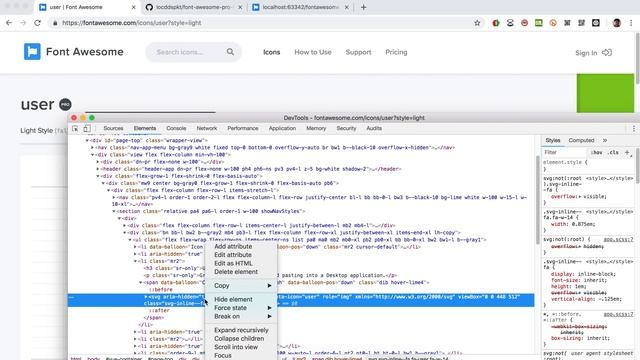
Task: Choose Collapse children
Action: (239, 338)
